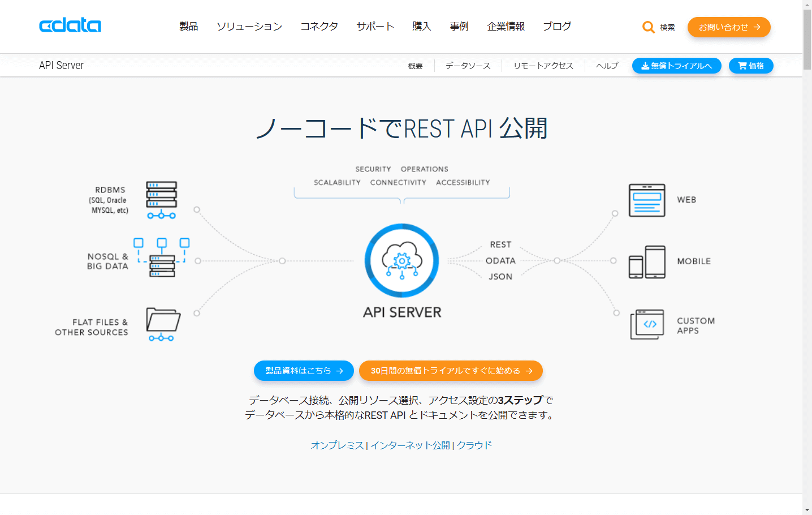Click the REST label in diagram
Image resolution: width=812 pixels, height=515 pixels.
coord(500,244)
